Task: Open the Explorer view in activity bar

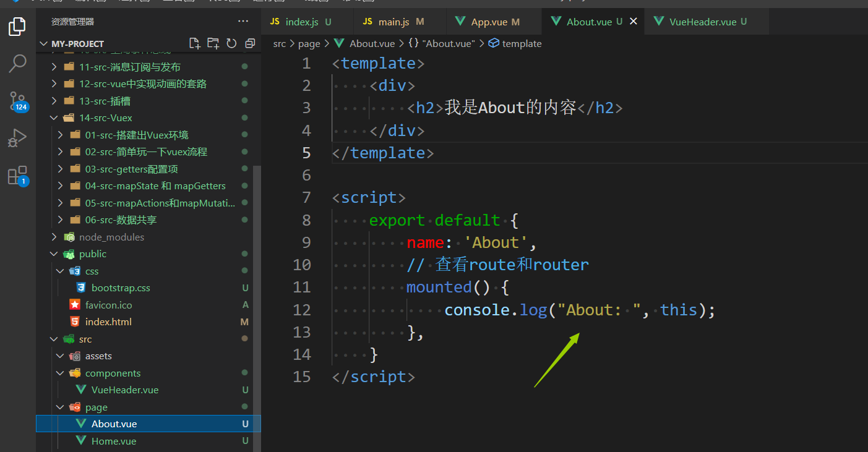Action: coord(17,27)
